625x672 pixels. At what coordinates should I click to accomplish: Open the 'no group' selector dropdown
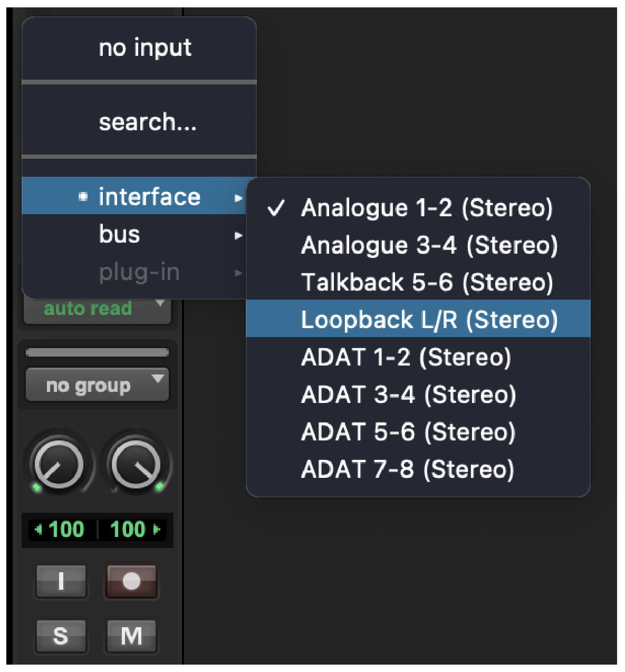(98, 385)
